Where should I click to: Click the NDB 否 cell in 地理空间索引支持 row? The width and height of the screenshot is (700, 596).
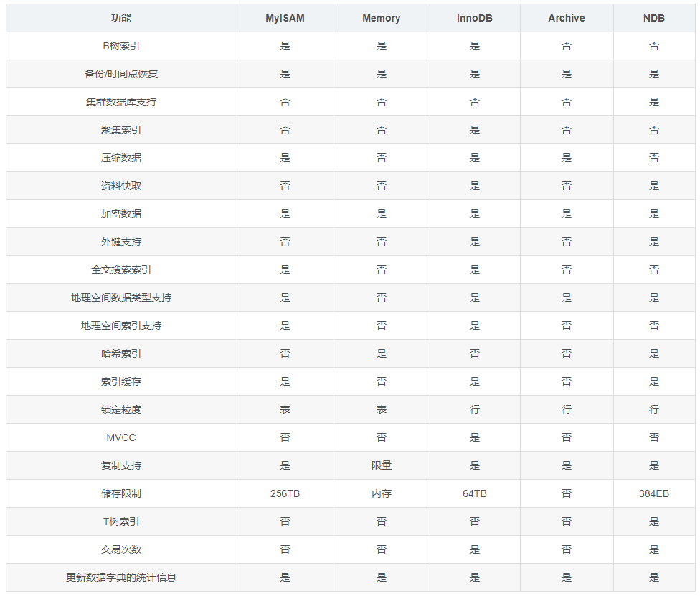point(654,326)
